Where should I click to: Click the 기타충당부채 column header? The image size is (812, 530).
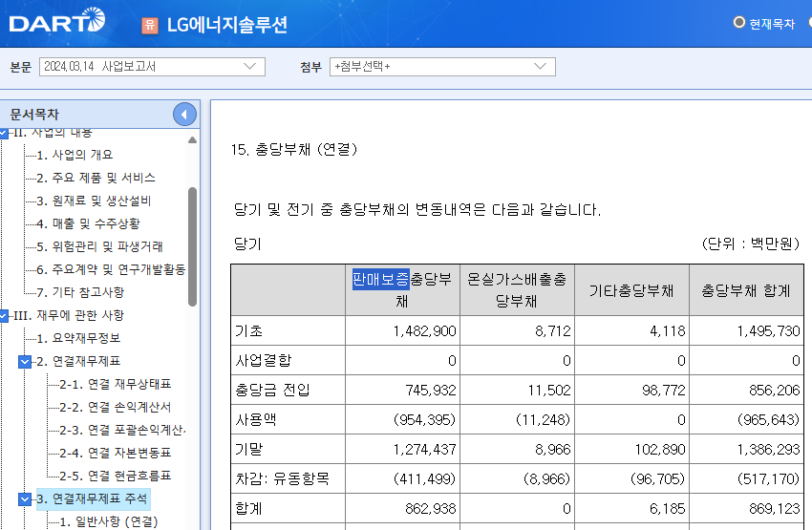pos(631,290)
